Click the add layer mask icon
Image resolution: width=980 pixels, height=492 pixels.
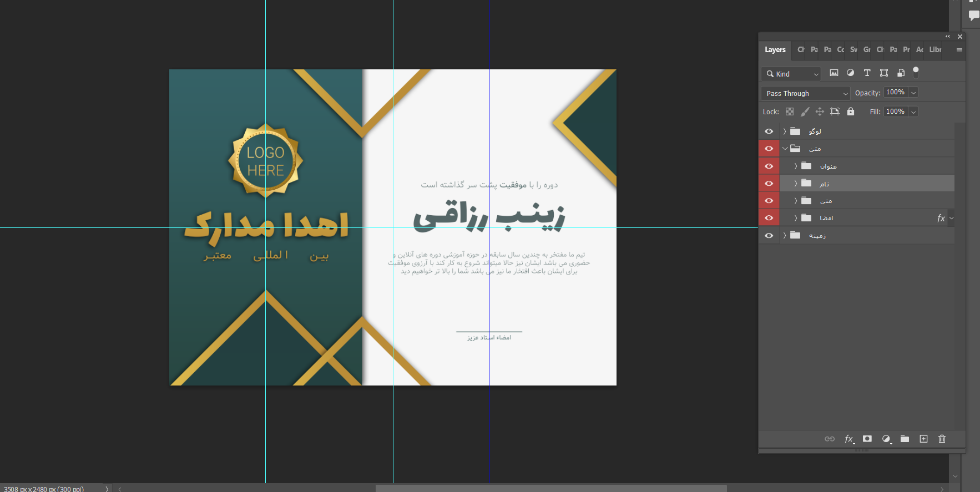[867, 439]
